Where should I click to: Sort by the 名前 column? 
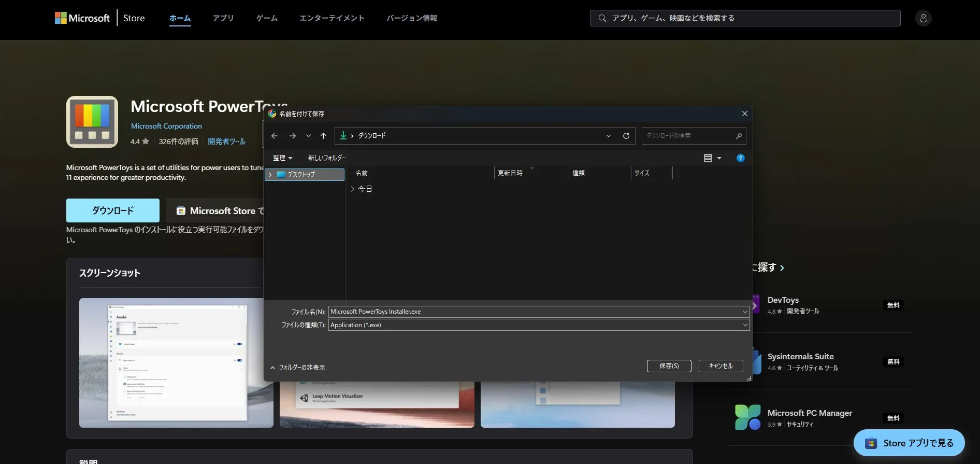[x=362, y=173]
